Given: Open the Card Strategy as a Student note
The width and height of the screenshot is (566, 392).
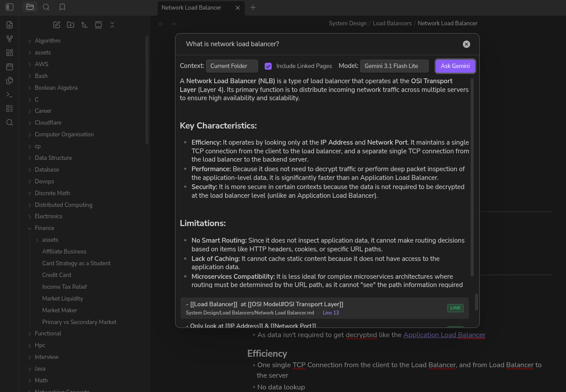Looking at the screenshot, I should [76, 264].
